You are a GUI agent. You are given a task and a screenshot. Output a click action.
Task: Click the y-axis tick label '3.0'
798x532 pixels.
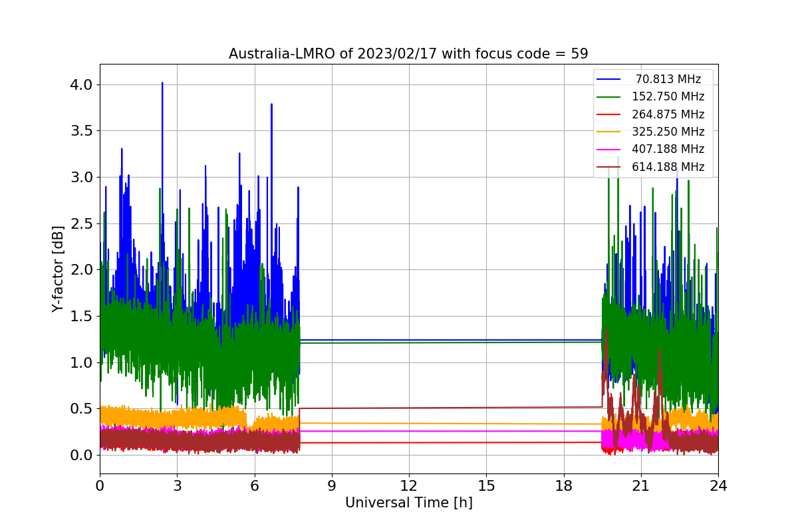click(x=80, y=178)
